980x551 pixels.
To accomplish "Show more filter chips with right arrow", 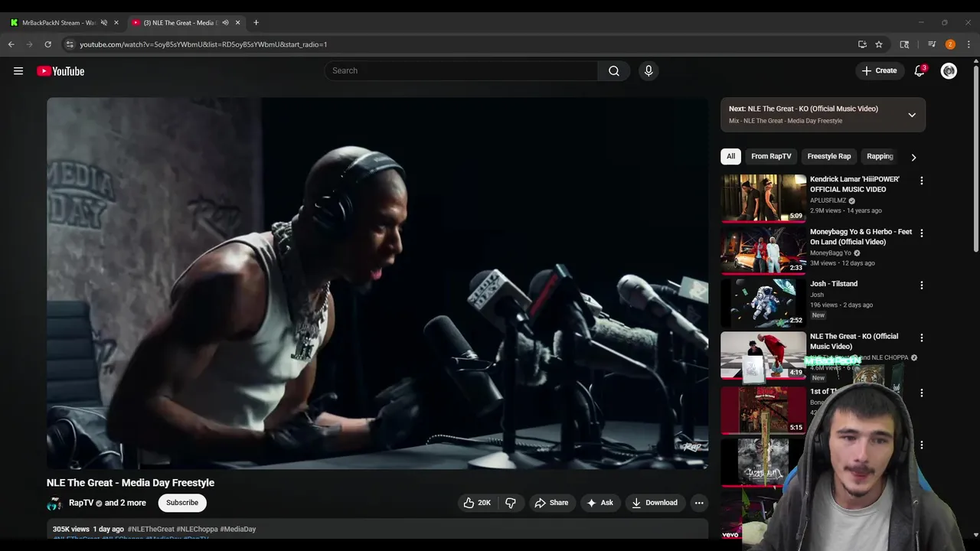I will [913, 157].
